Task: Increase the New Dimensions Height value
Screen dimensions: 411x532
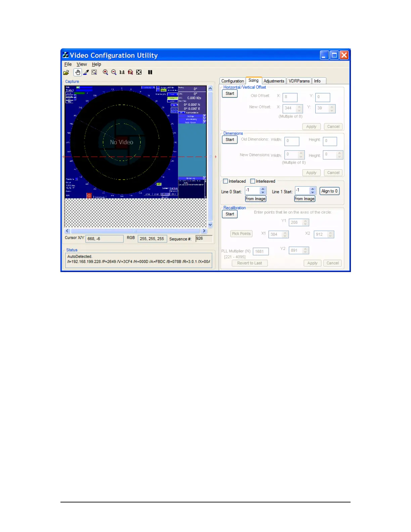Action: point(339,153)
